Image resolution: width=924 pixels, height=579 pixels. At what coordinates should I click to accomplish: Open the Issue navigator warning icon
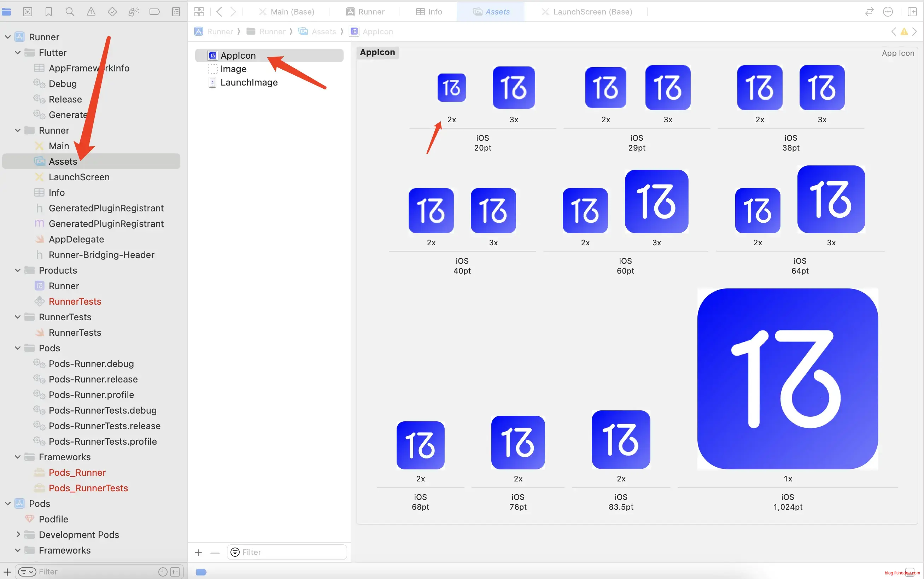91,12
